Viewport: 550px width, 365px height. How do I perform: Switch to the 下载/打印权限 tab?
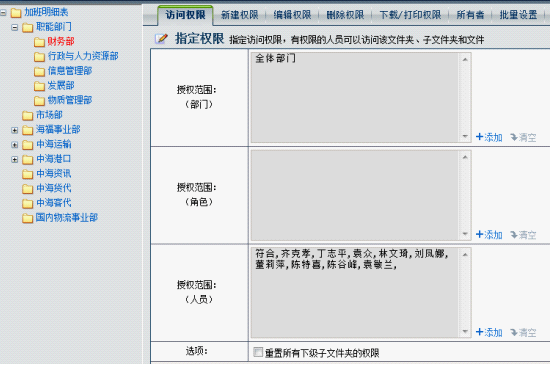click(410, 15)
